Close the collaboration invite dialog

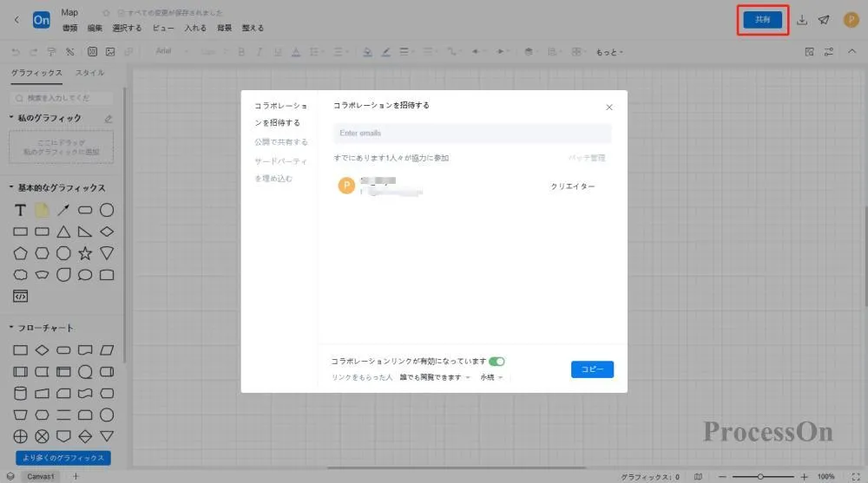608,108
